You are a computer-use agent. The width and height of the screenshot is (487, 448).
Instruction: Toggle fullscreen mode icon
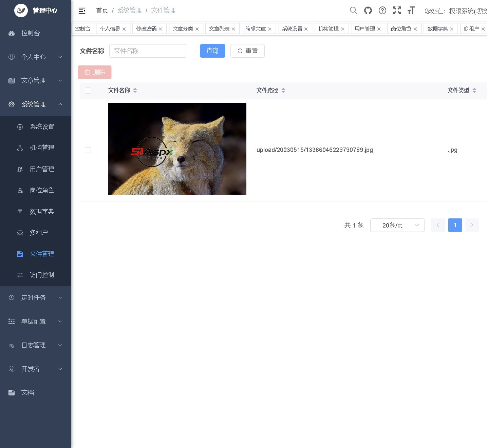[x=397, y=11]
